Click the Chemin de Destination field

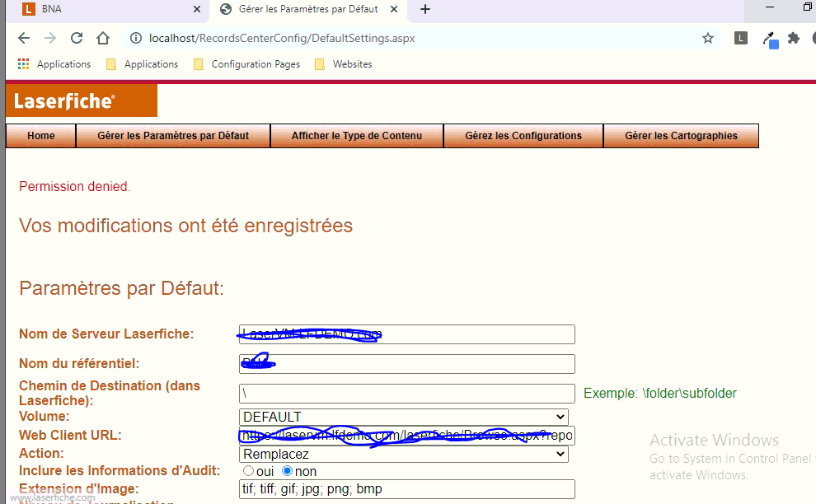[x=407, y=394]
